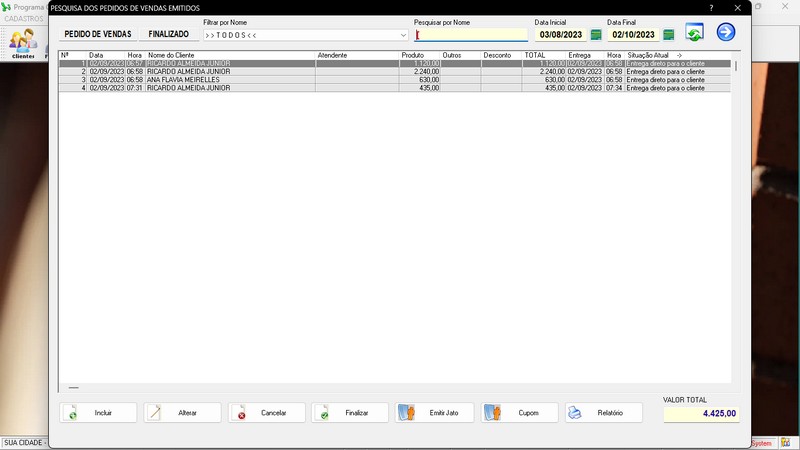Expand the Filtrar por Nome dropdown
Image resolution: width=800 pixels, height=450 pixels.
click(403, 35)
